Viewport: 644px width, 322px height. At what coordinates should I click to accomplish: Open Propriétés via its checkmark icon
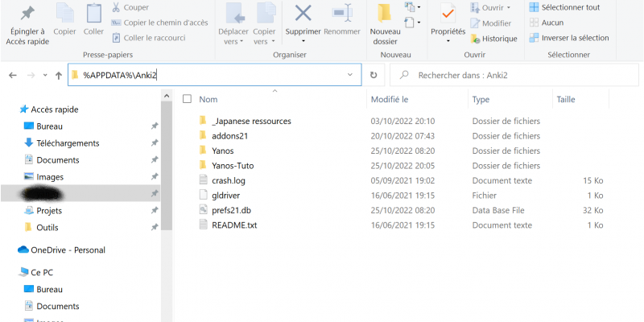[448, 14]
